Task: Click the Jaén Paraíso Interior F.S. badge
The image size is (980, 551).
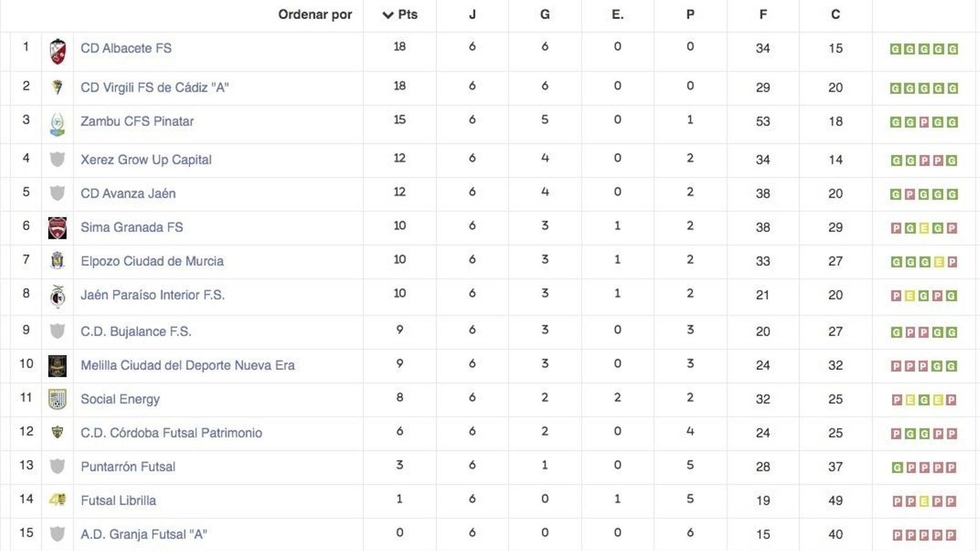Action: (57, 294)
